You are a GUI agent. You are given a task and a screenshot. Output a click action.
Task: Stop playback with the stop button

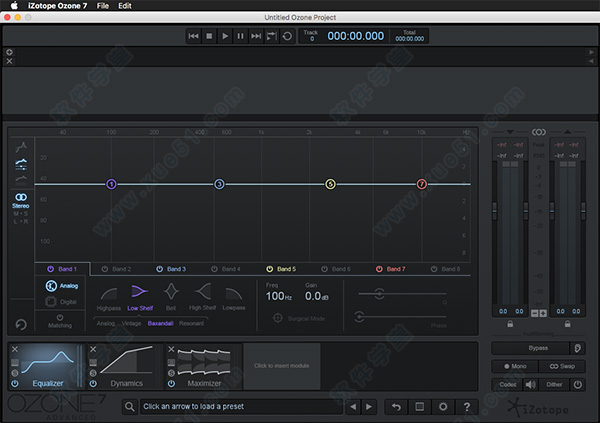pyautogui.click(x=209, y=36)
